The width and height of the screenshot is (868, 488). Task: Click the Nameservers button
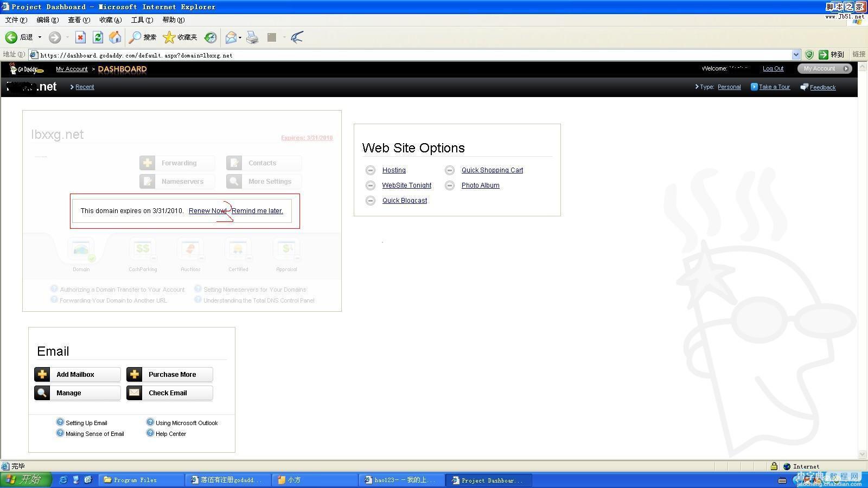coord(177,182)
